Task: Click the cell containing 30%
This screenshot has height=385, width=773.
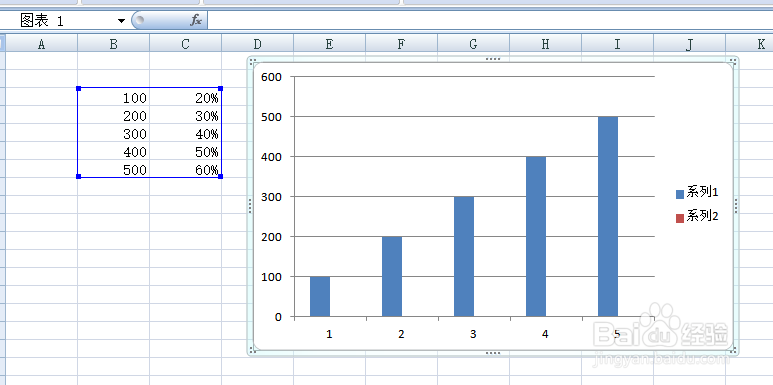Action: pos(185,115)
